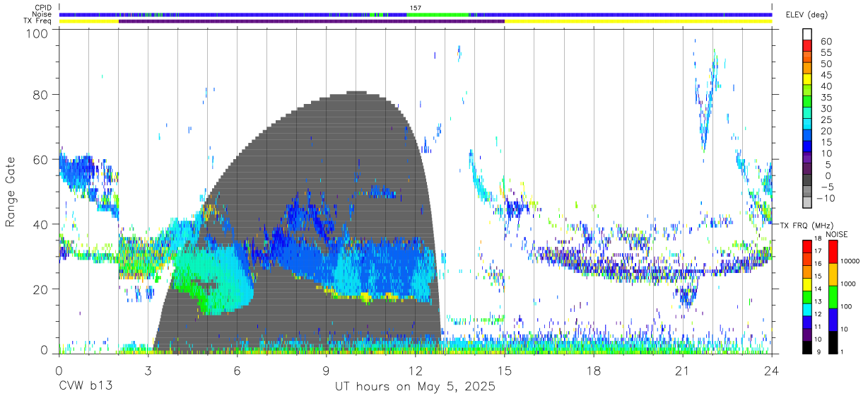Click the 80 tick on the Range Gate axis
Screen dimensions: 868x401
41,95
